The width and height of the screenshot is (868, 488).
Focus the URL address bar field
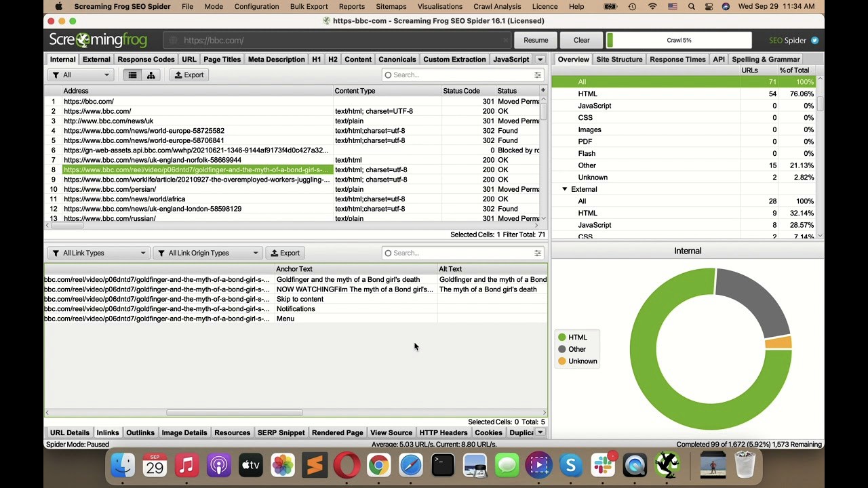pyautogui.click(x=337, y=40)
